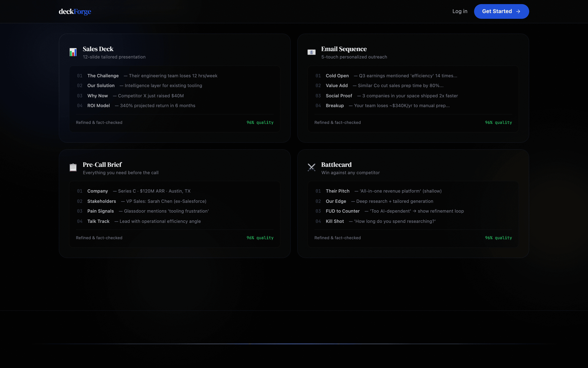Screen dimensions: 588x368
Task: Click 'Refined & fact-checked' in Sales Deck card
Action: 99,122
